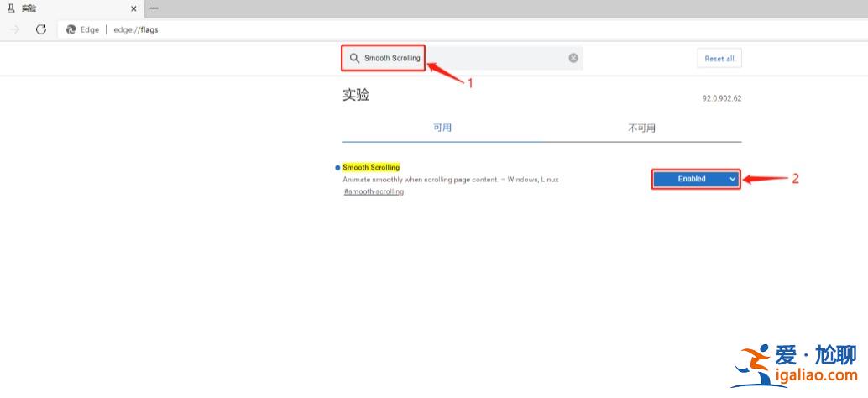Click the edge://flags address bar text
The width and height of the screenshot is (868, 398).
coord(136,30)
